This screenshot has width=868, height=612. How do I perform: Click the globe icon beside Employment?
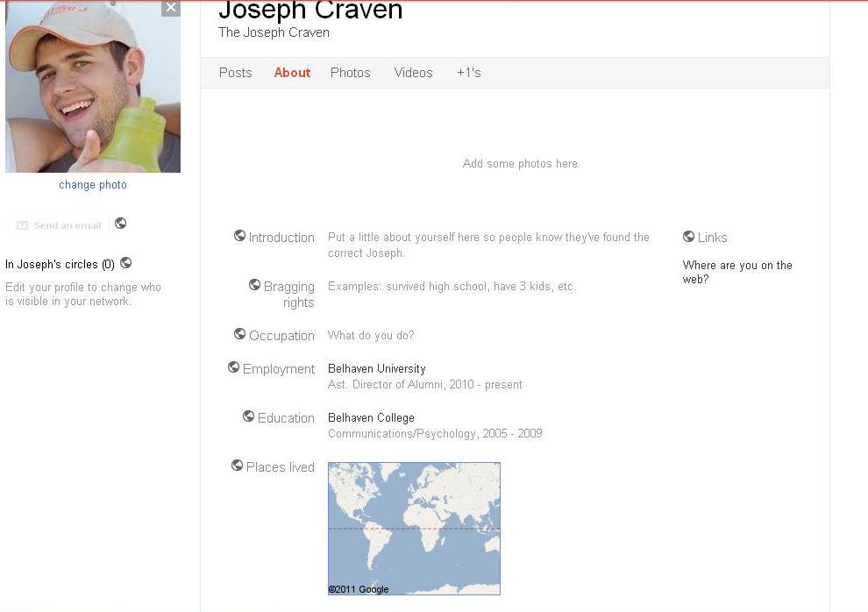(233, 367)
